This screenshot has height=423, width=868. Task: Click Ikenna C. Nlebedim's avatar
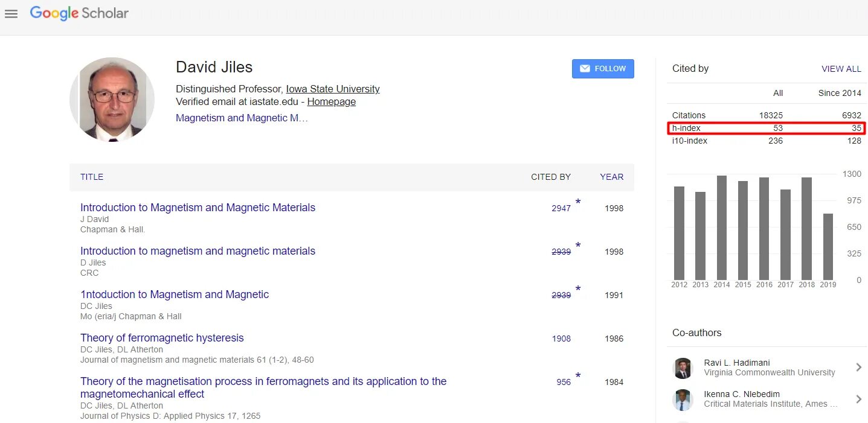point(683,399)
